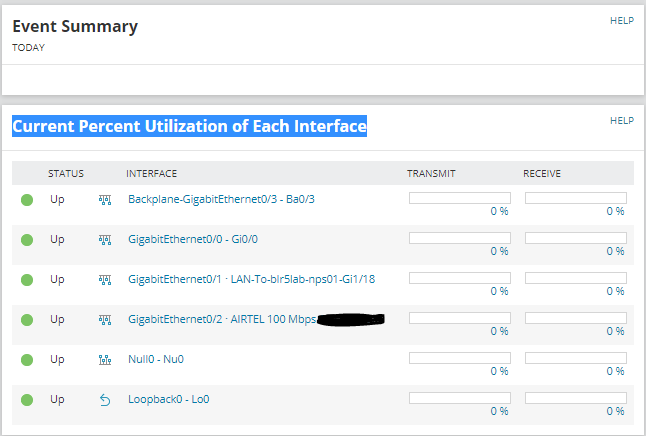Click the Up status text for Backplane-GigabitEthernet0/3

click(57, 200)
